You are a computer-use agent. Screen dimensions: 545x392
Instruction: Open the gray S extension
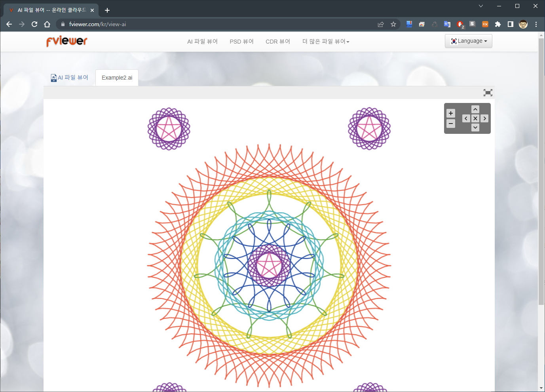472,24
